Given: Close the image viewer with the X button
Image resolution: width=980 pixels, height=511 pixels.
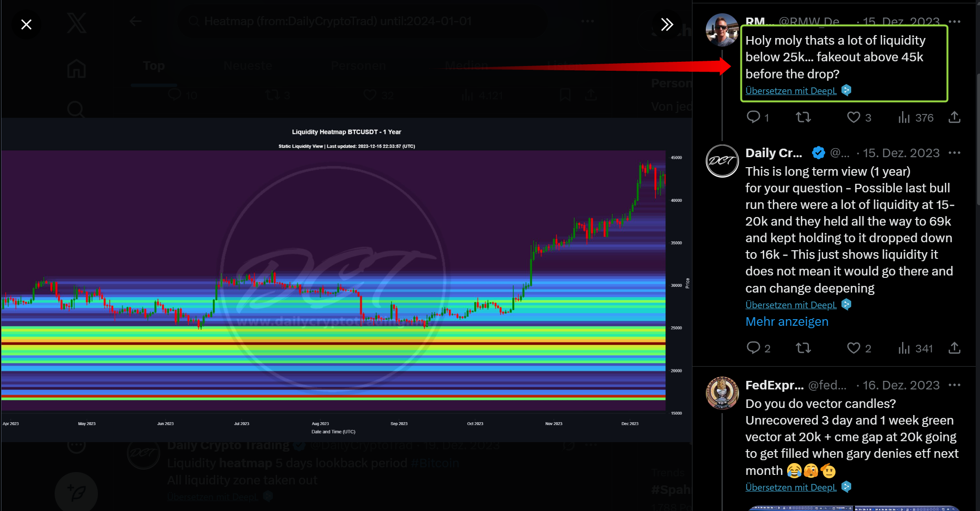Looking at the screenshot, I should (x=27, y=24).
